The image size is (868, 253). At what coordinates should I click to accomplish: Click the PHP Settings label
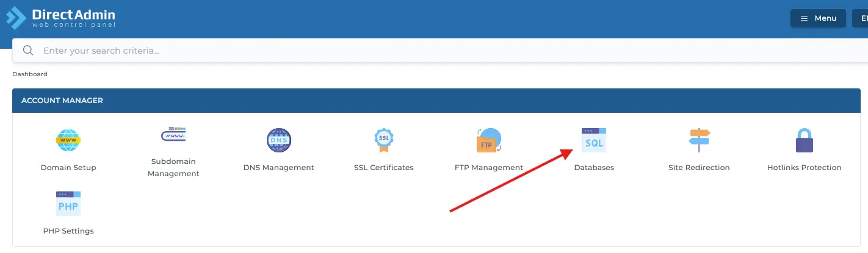[x=68, y=231]
